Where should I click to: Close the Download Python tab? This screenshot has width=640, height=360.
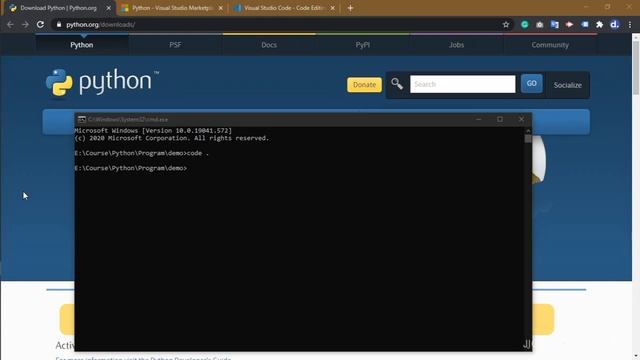[109, 8]
